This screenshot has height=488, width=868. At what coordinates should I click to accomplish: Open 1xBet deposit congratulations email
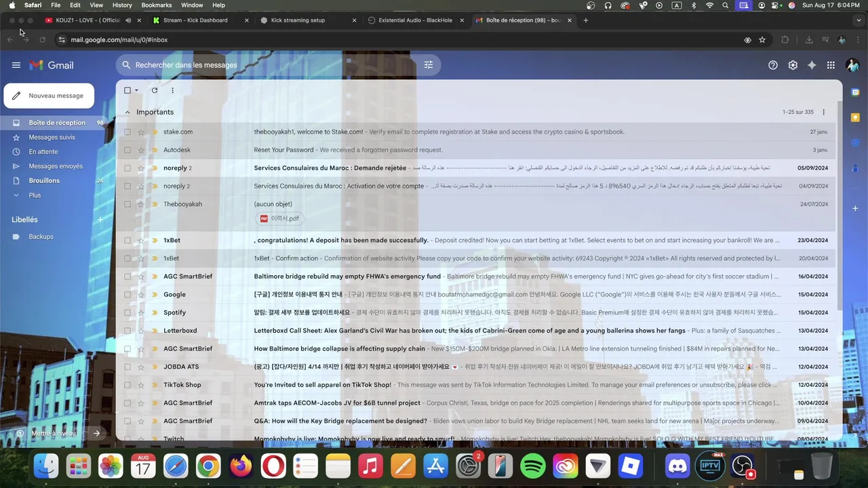(x=476, y=240)
